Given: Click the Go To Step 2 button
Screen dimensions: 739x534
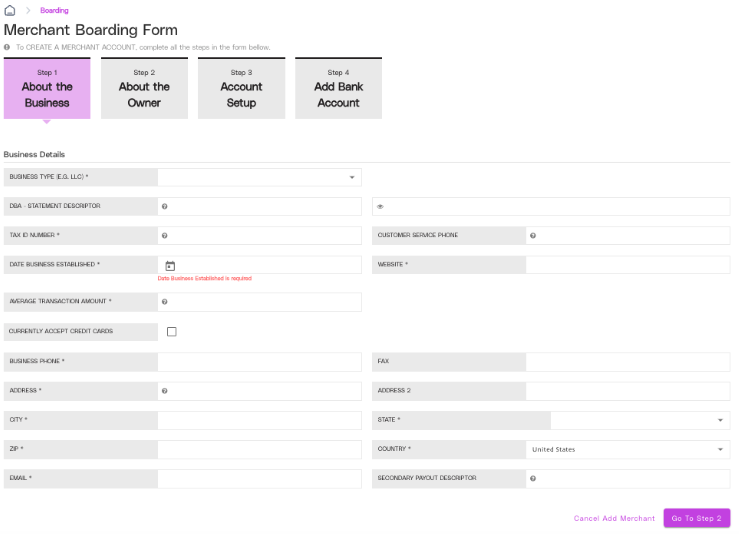Looking at the screenshot, I should pos(697,518).
